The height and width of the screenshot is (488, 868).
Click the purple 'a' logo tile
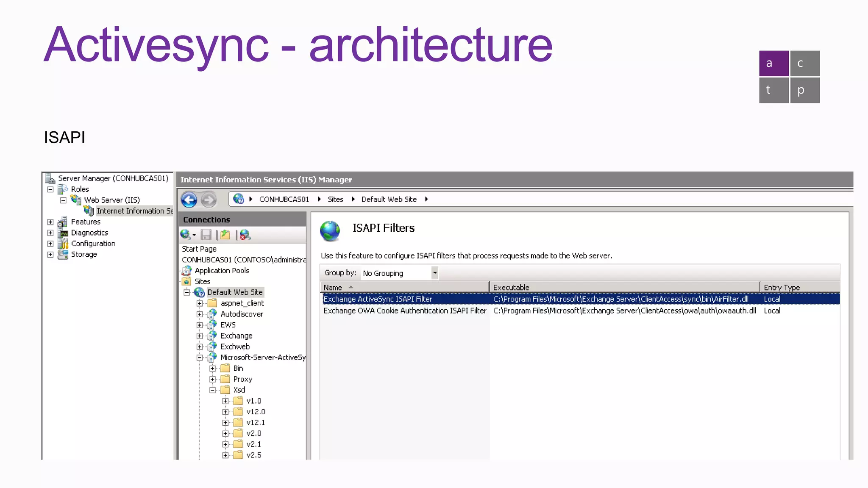[774, 63]
